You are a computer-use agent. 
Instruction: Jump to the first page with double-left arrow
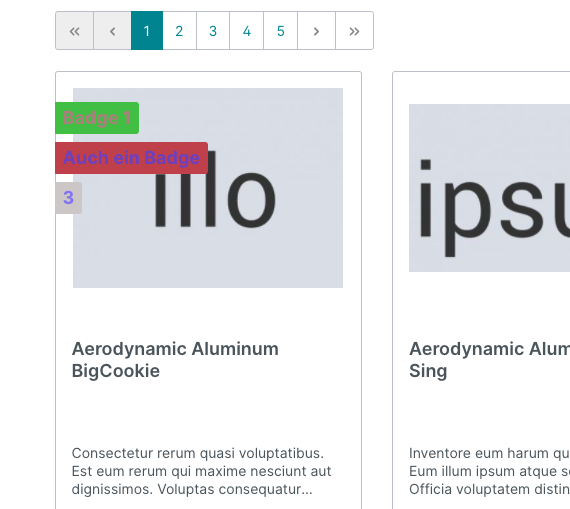tap(75, 31)
